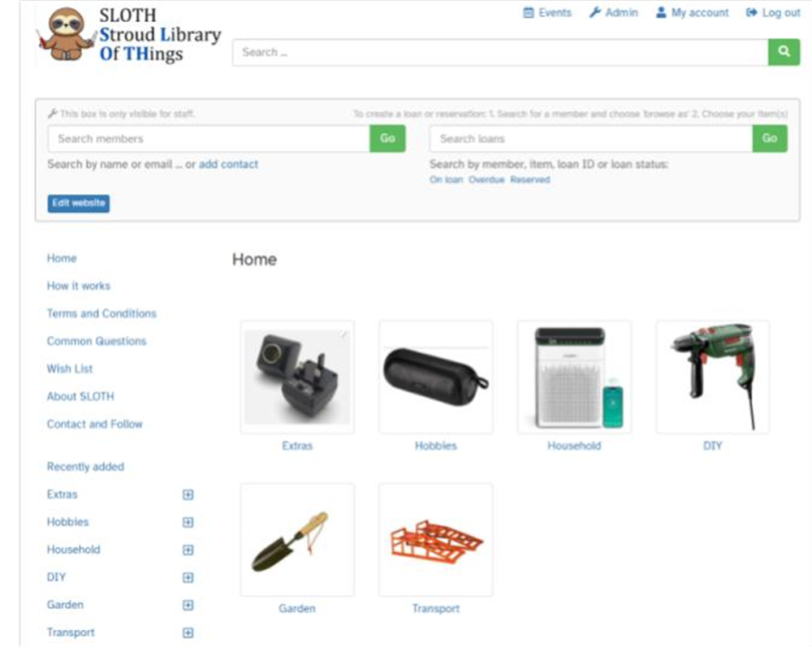812x647 pixels.
Task: Open the How it works page
Action: [79, 286]
